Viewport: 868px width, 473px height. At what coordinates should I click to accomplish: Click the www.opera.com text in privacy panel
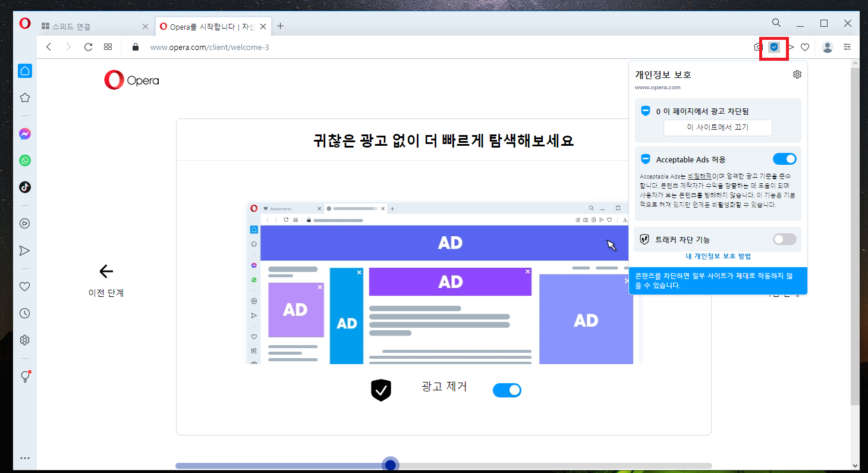click(658, 87)
